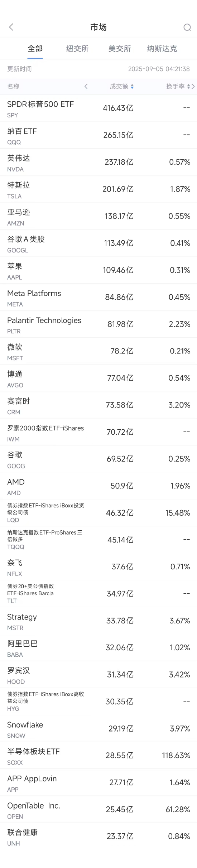Screen dimensions: 197x868
Task: Select the 美交所 tab
Action: pyautogui.click(x=120, y=49)
